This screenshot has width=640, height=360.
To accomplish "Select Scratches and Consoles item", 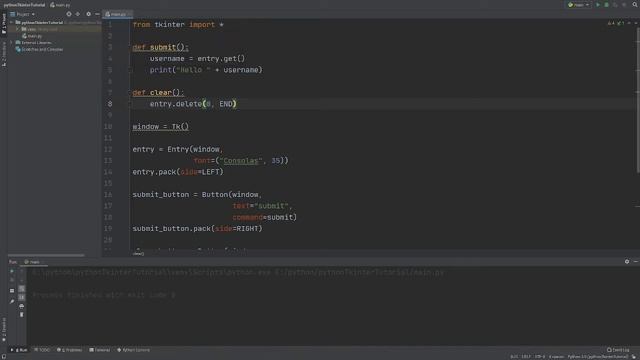I will pyautogui.click(x=40, y=49).
